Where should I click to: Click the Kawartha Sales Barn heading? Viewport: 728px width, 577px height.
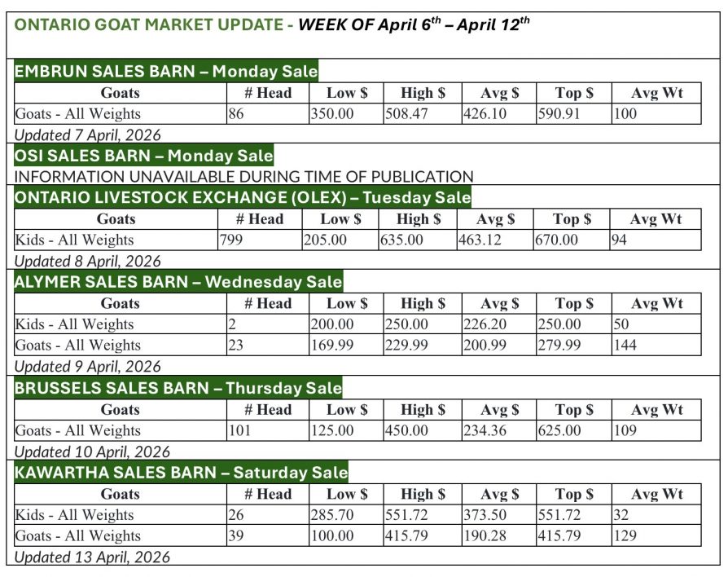[x=181, y=473]
